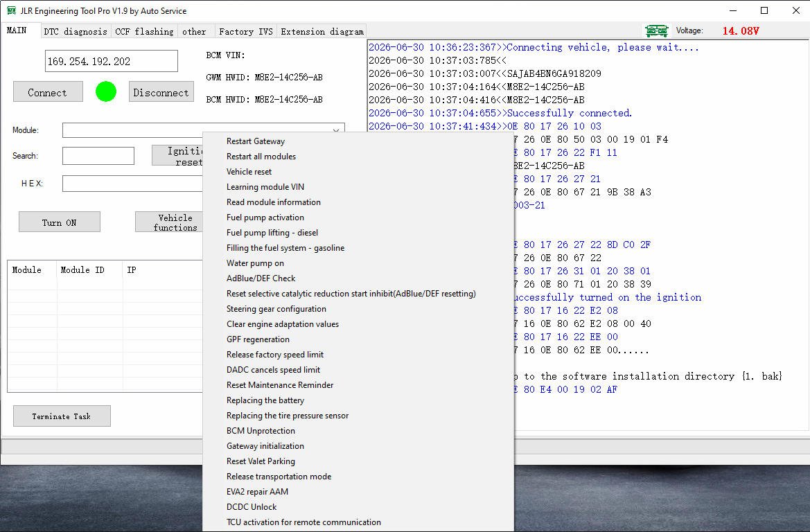Click the Disconnect button

tap(161, 92)
